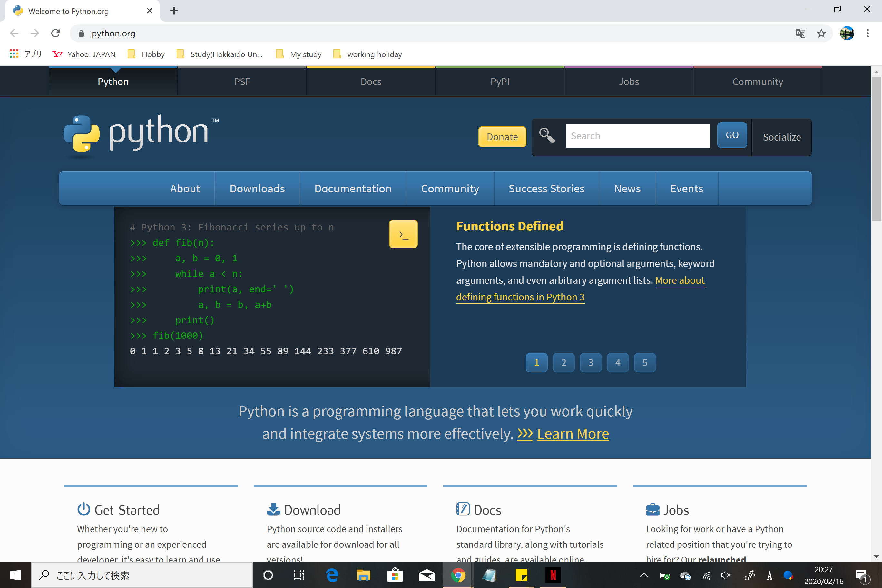Launch interactive shell yellow button
Screen dimensions: 882x588
coord(403,234)
